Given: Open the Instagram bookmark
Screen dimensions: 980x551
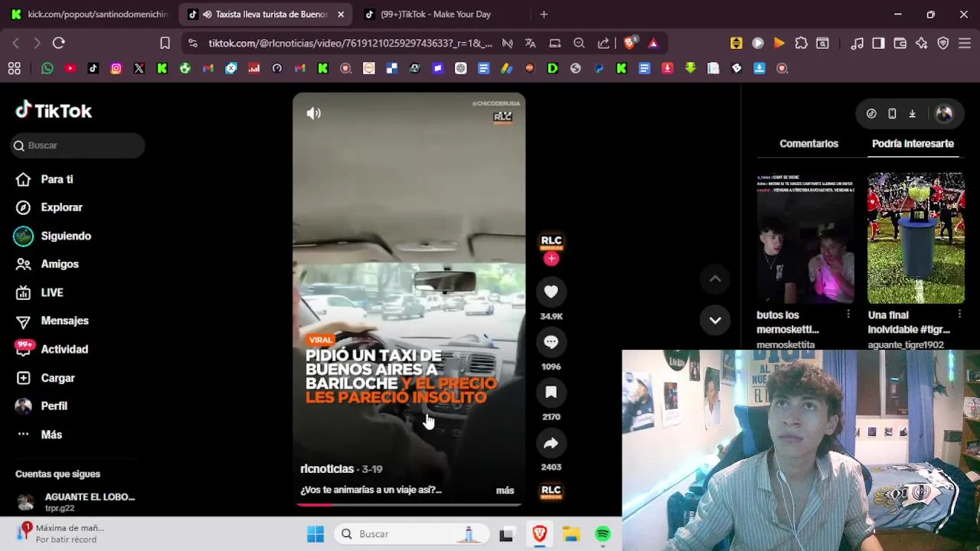Looking at the screenshot, I should point(116,68).
